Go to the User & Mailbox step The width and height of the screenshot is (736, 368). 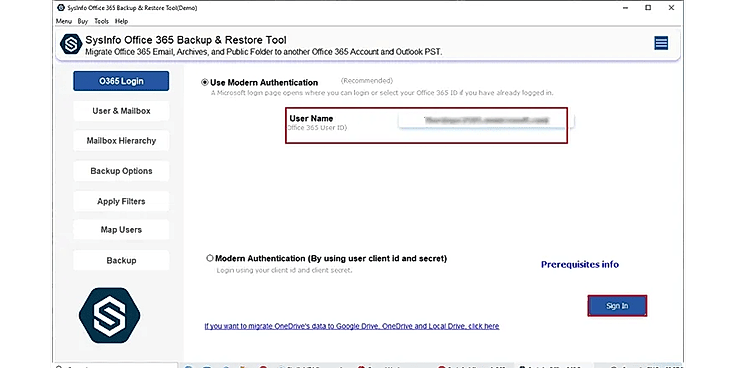(x=121, y=111)
